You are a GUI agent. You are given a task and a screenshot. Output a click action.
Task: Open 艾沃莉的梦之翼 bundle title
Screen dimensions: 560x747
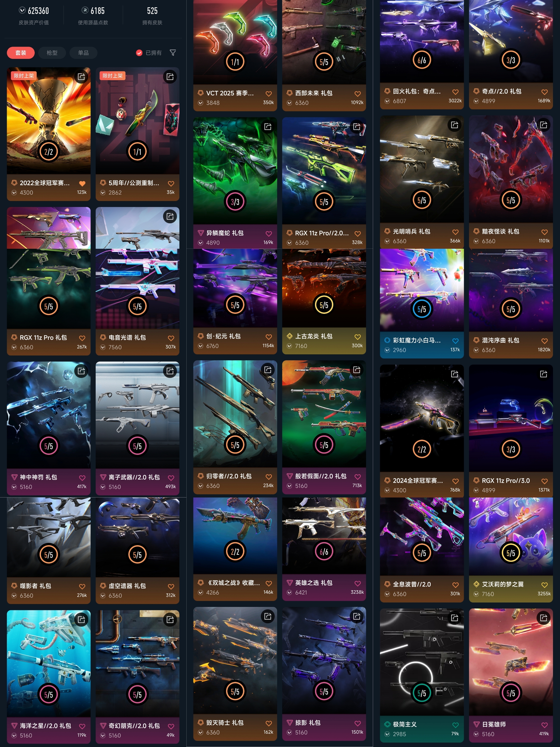[x=503, y=584]
